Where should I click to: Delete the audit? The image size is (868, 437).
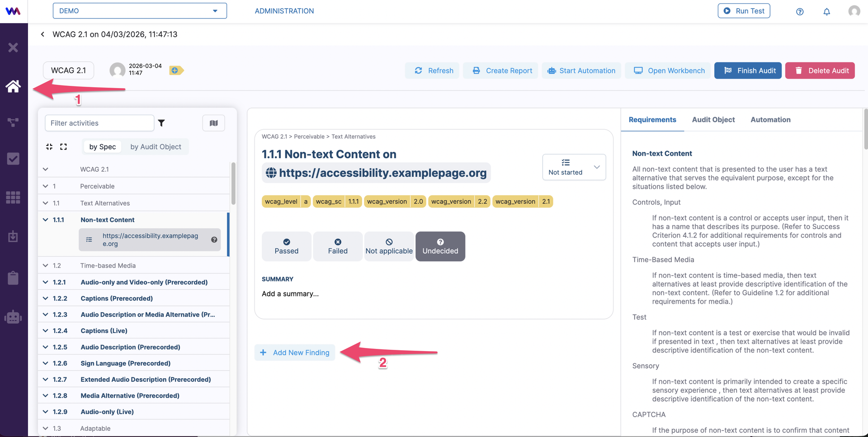pos(820,70)
